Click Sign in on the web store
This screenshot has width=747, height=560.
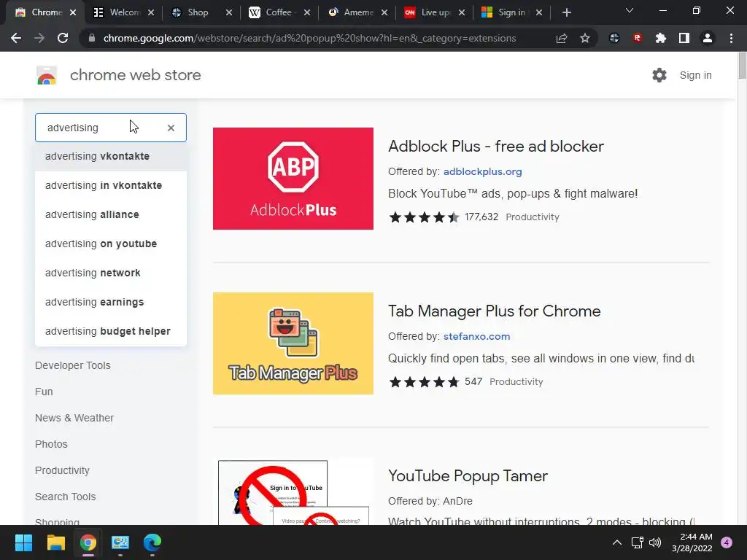click(x=695, y=75)
